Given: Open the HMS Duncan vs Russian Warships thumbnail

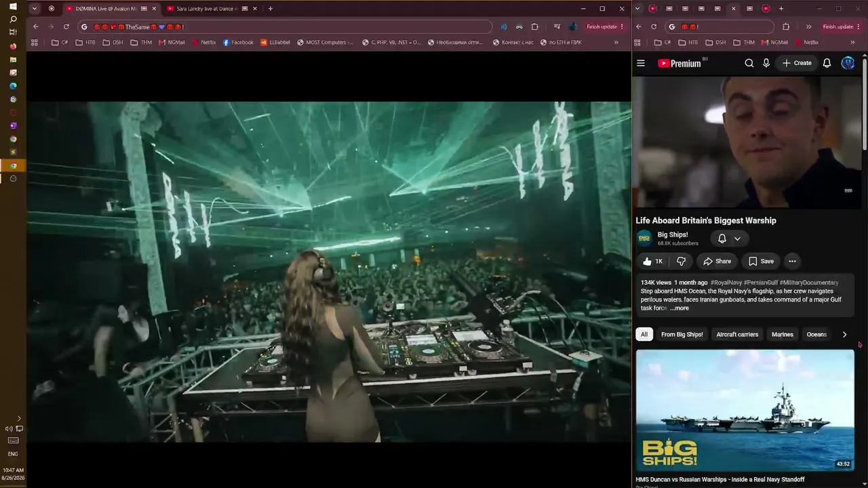Looking at the screenshot, I should [745, 410].
